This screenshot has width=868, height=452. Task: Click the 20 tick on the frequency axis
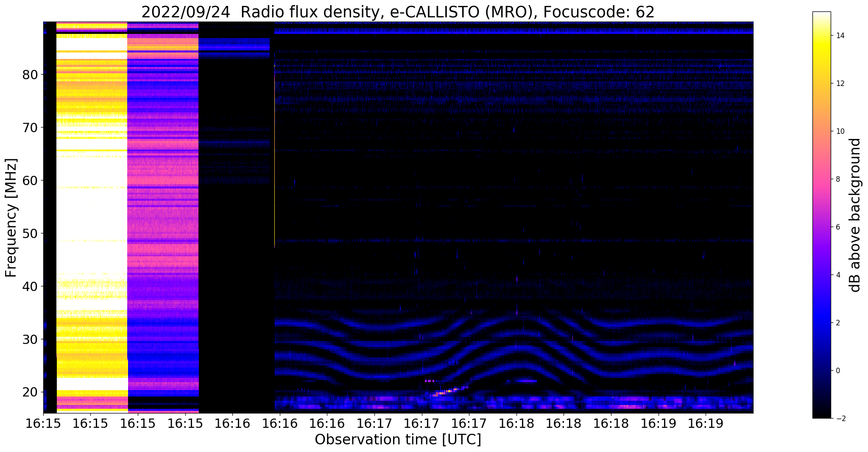coord(30,392)
